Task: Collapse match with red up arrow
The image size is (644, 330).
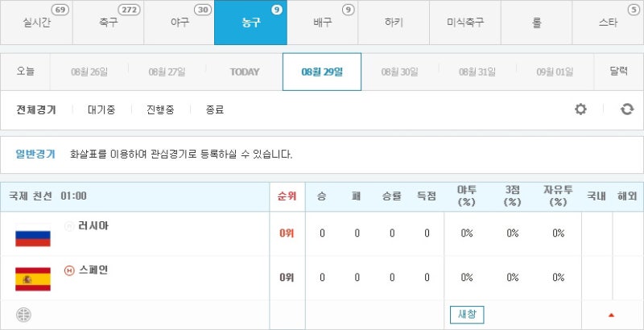Action: pyautogui.click(x=611, y=315)
